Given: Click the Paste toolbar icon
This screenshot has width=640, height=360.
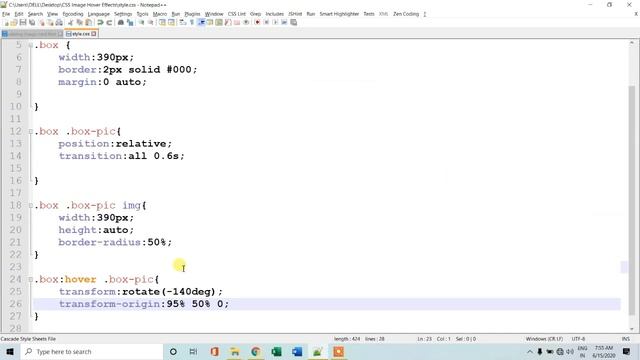Looking at the screenshot, I should pos(88,22).
